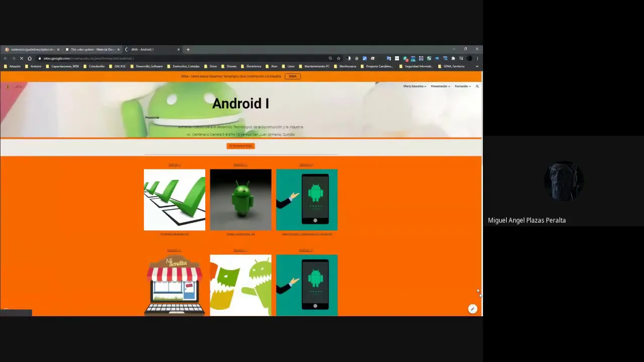Open the Domicilios_Comidas bookmark folder

(x=184, y=66)
